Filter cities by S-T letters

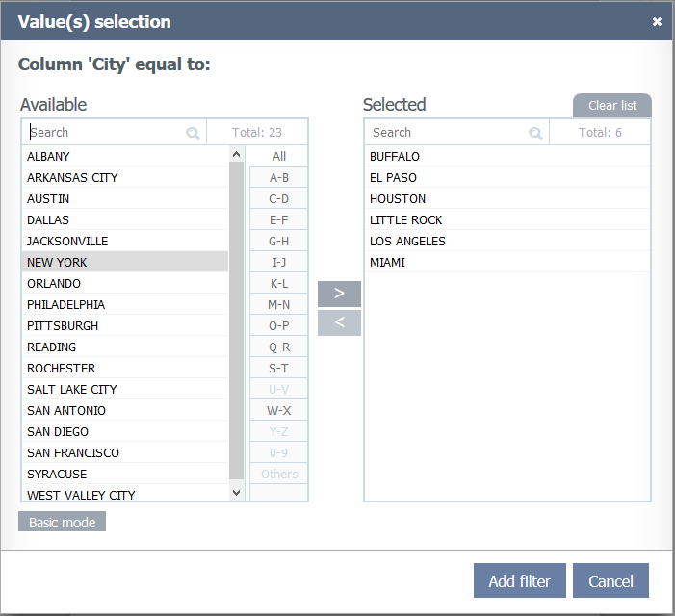pos(278,368)
